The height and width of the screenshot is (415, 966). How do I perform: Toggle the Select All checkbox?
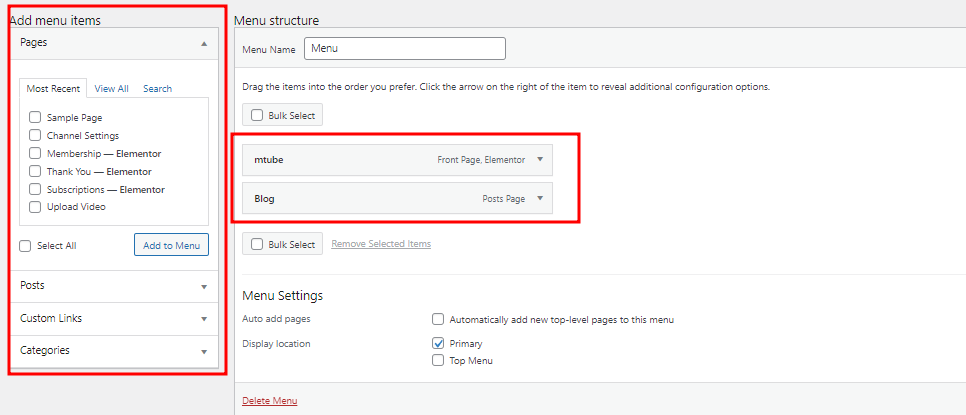pos(25,246)
